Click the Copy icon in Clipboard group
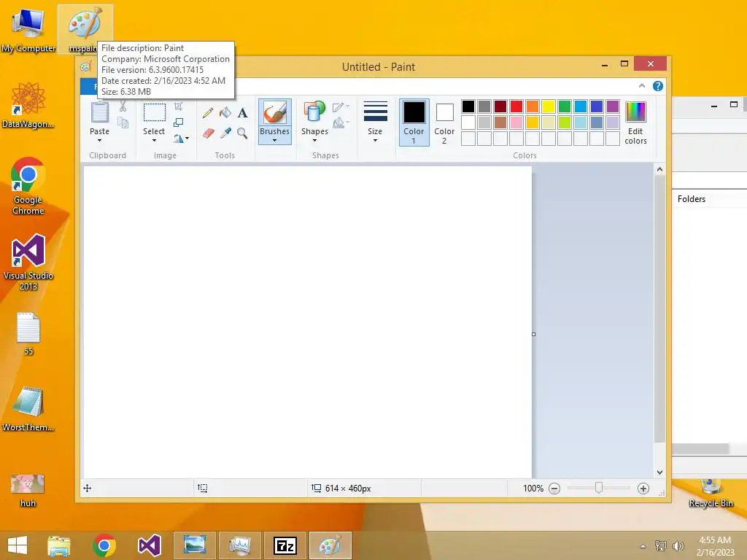747x560 pixels. point(123,122)
